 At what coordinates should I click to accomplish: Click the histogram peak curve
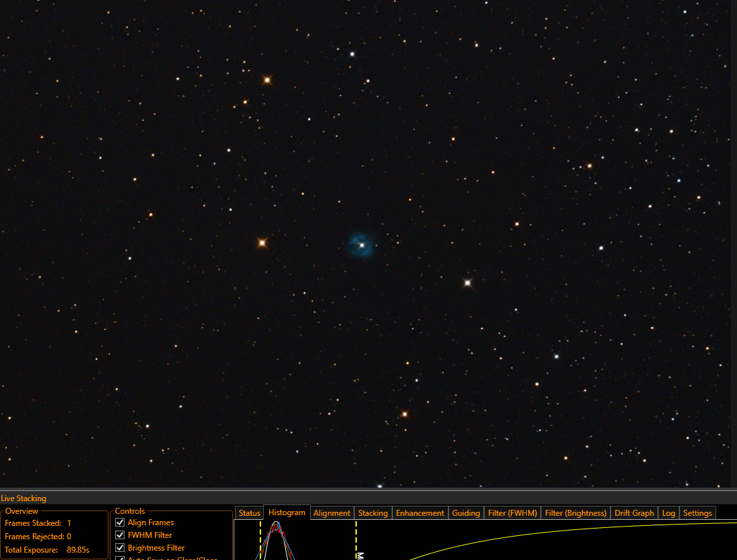point(276,541)
